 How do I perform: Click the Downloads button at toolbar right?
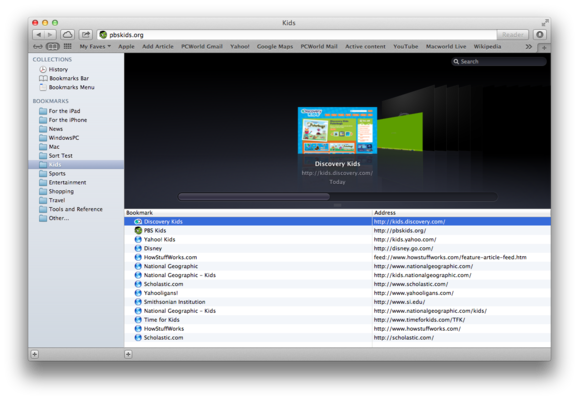click(539, 35)
